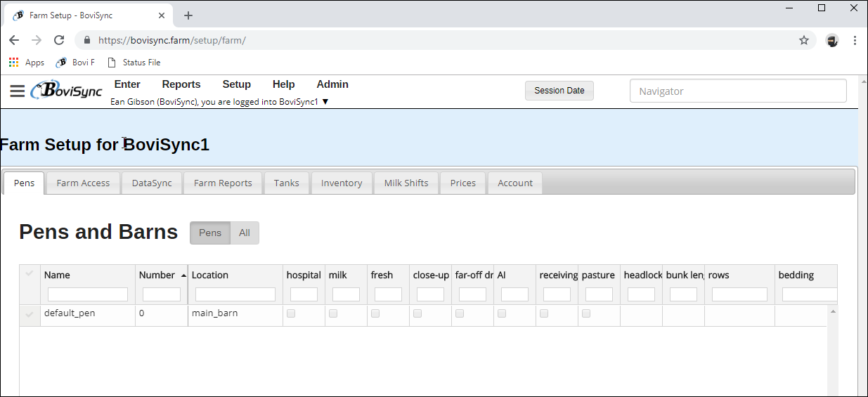Switch to the Prices tab
868x397 pixels.
click(463, 183)
